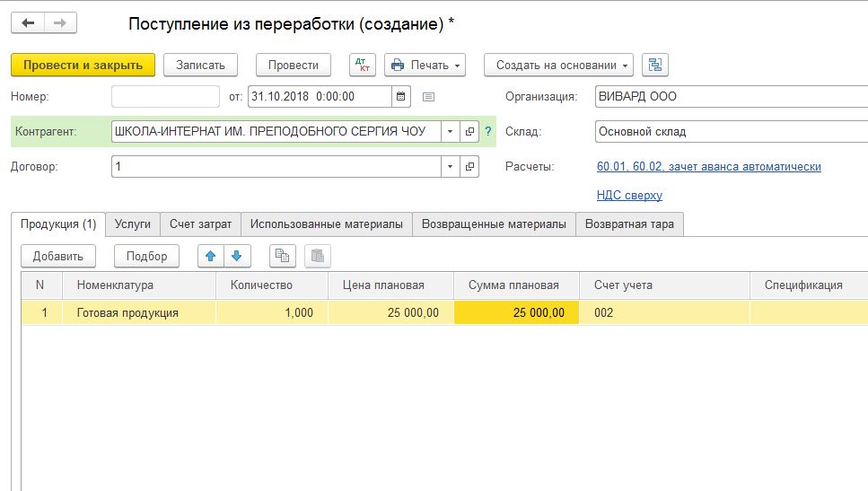Open the comment icon beside the date
Viewport: 868px width, 491px height.
428,97
